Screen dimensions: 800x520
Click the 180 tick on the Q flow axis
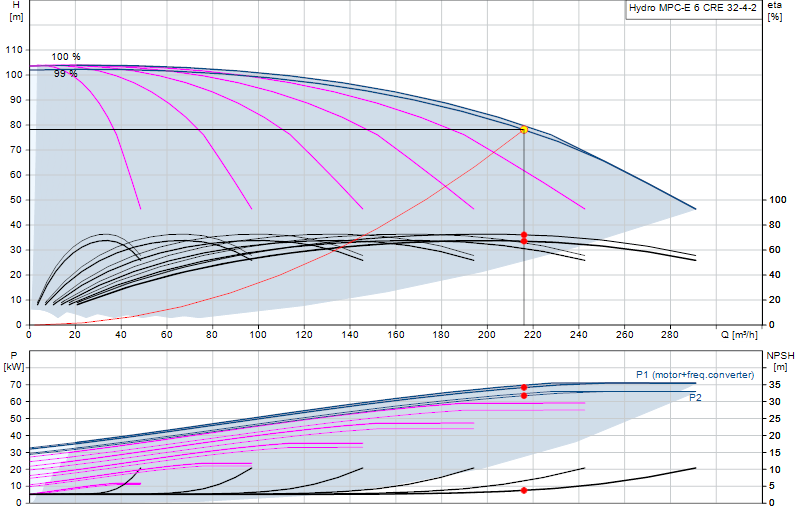click(x=441, y=335)
